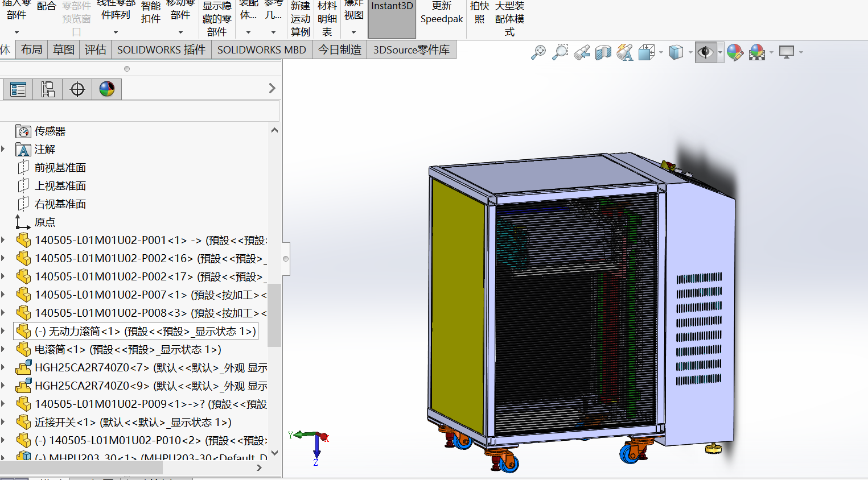Toggle Hide/Show Items eye button

click(x=706, y=52)
